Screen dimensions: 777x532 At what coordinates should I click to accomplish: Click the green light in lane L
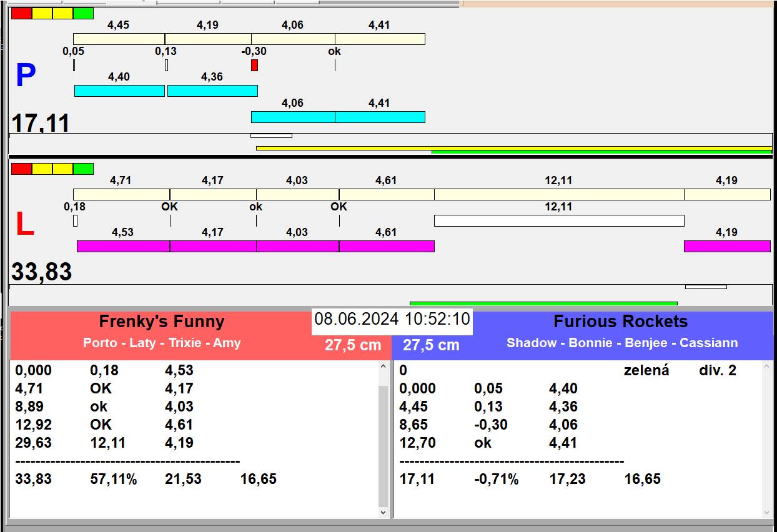click(x=83, y=169)
